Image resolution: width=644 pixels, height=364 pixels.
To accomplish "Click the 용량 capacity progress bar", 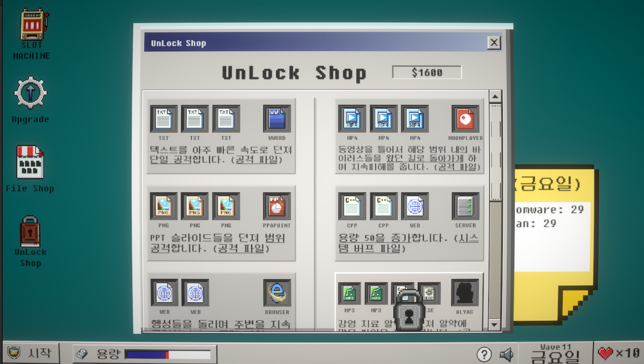I will click(168, 354).
